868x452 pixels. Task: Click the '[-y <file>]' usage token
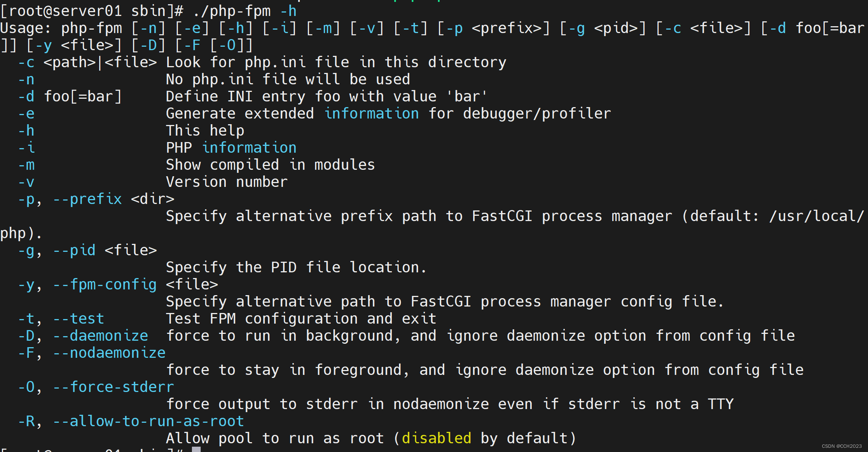coord(74,45)
